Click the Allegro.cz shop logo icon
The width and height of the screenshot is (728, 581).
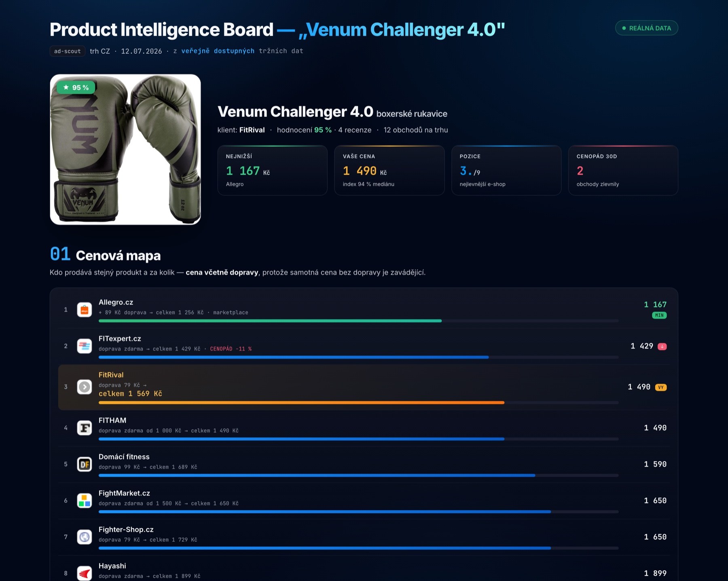[x=85, y=310]
